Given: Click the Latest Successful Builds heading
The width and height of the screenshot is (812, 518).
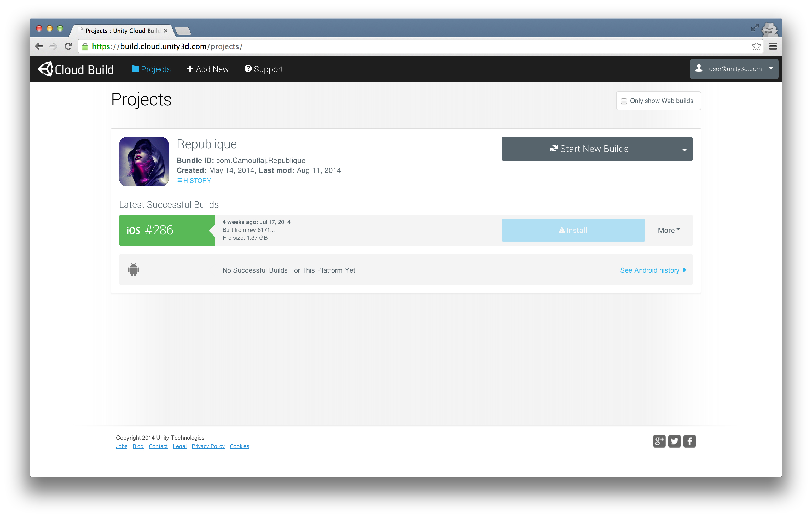Looking at the screenshot, I should point(169,205).
